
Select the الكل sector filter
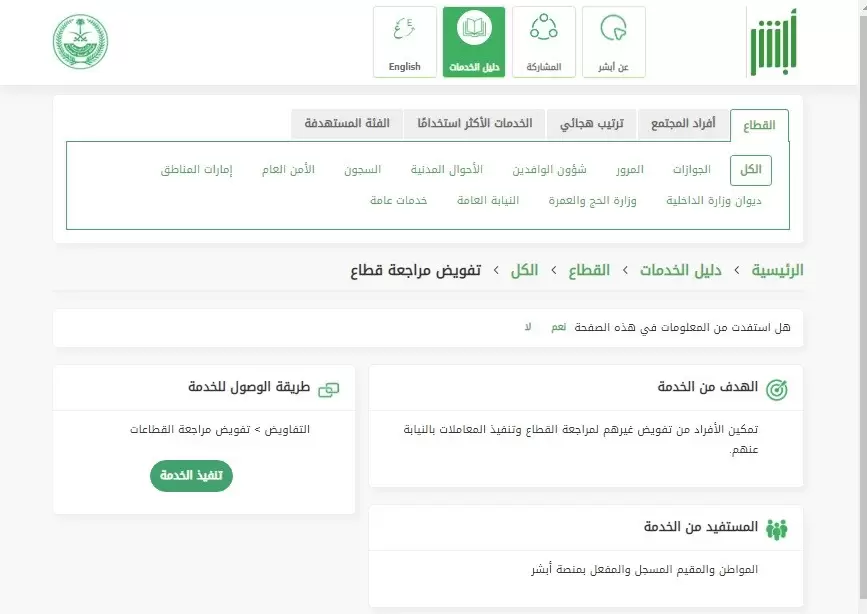tap(751, 170)
